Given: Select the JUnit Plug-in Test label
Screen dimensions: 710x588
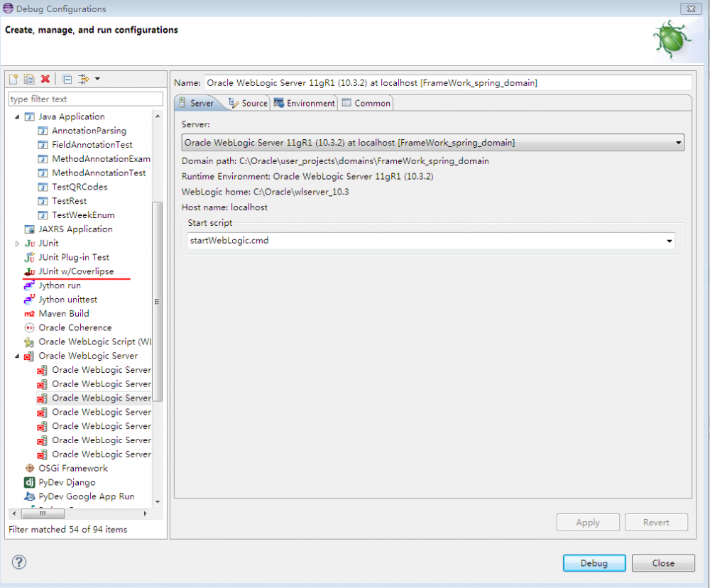Looking at the screenshot, I should point(74,258).
